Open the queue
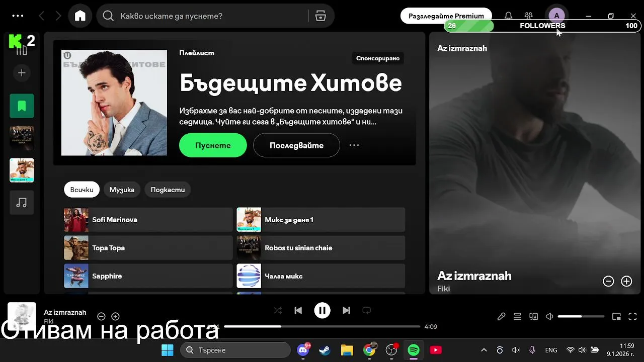 (517, 316)
